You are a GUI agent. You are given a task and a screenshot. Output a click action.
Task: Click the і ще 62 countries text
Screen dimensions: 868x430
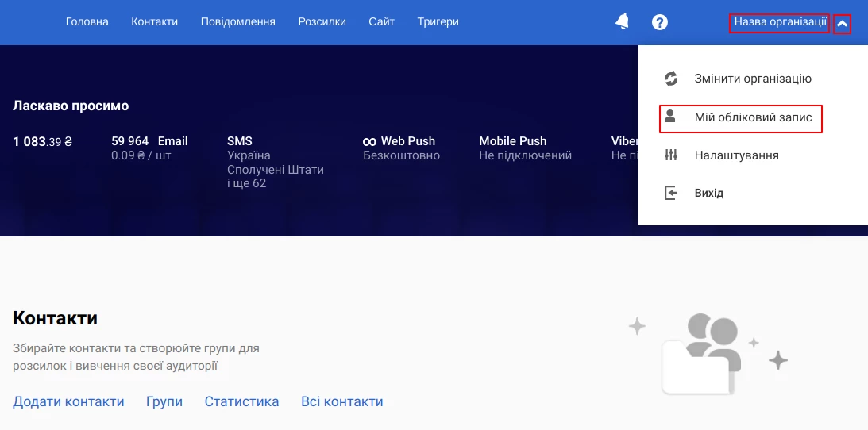click(x=247, y=183)
